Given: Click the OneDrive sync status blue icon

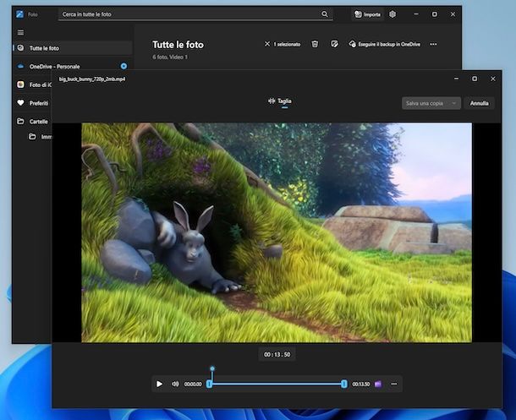Looking at the screenshot, I should click(x=124, y=66).
